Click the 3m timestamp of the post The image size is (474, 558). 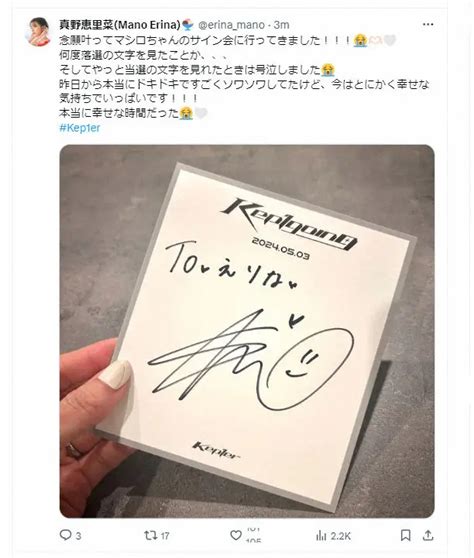281,25
